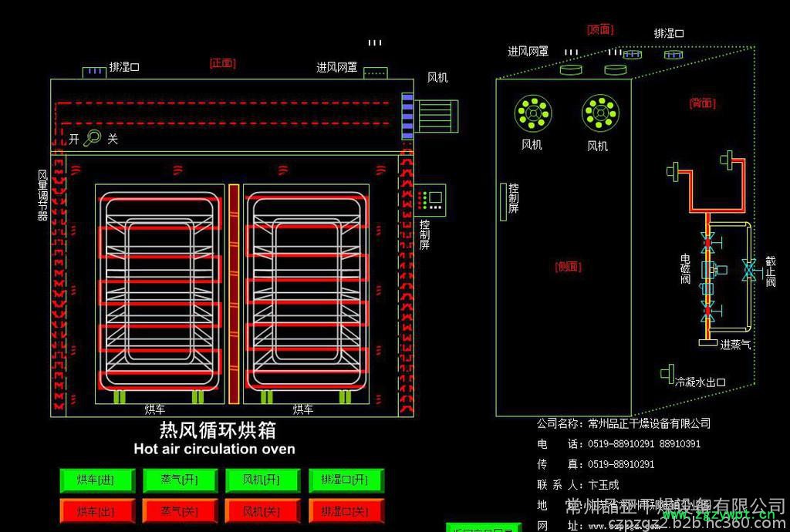Click the left 风机 fan icon

click(x=532, y=113)
